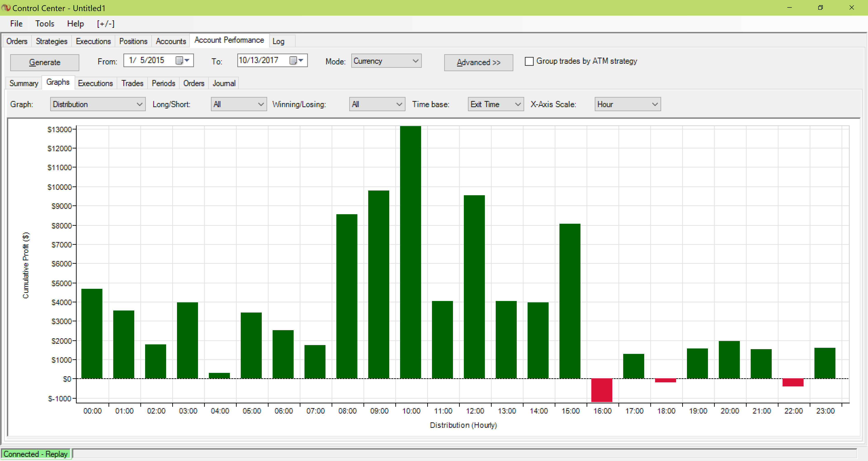Close the Control Center window

pos(851,7)
